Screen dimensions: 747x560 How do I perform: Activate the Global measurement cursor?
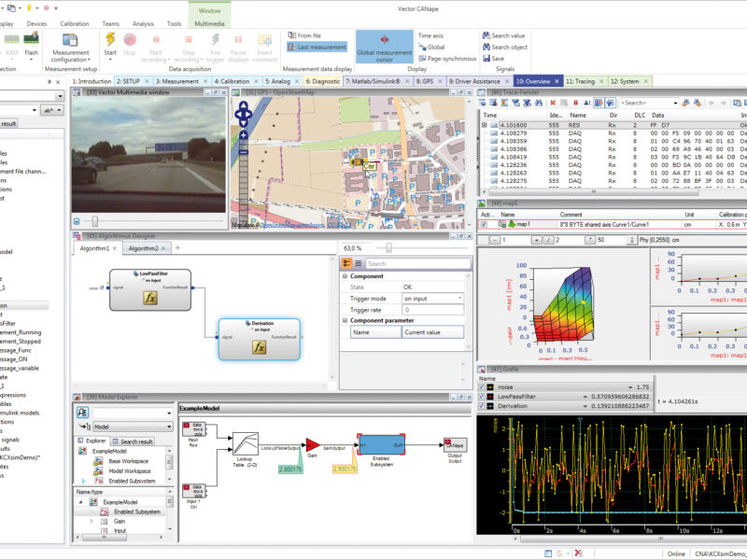click(383, 45)
